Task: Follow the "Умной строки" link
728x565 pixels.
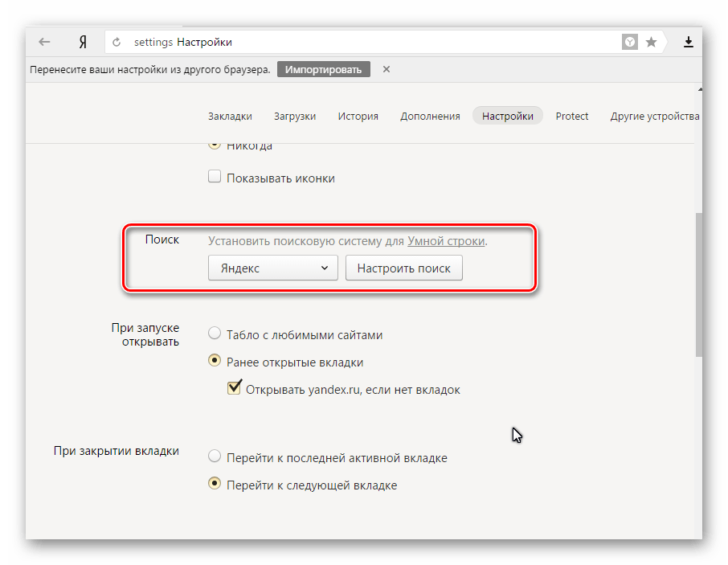Action: click(446, 240)
